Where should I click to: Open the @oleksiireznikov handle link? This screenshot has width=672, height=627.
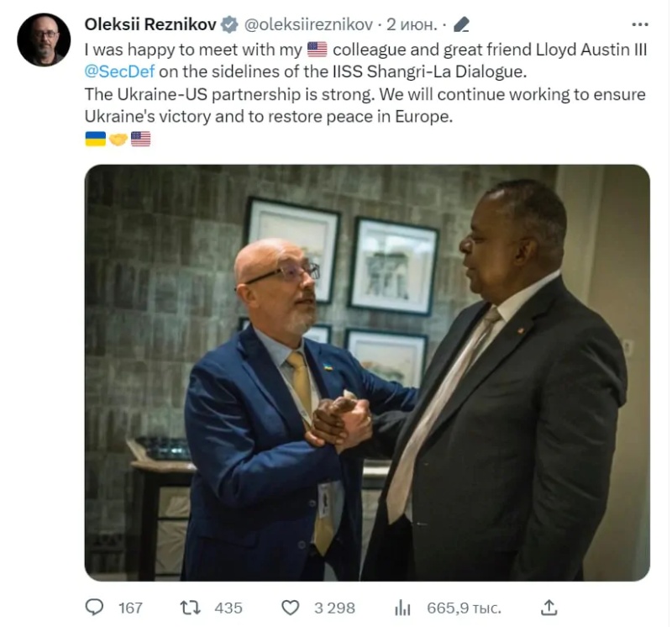click(x=308, y=25)
